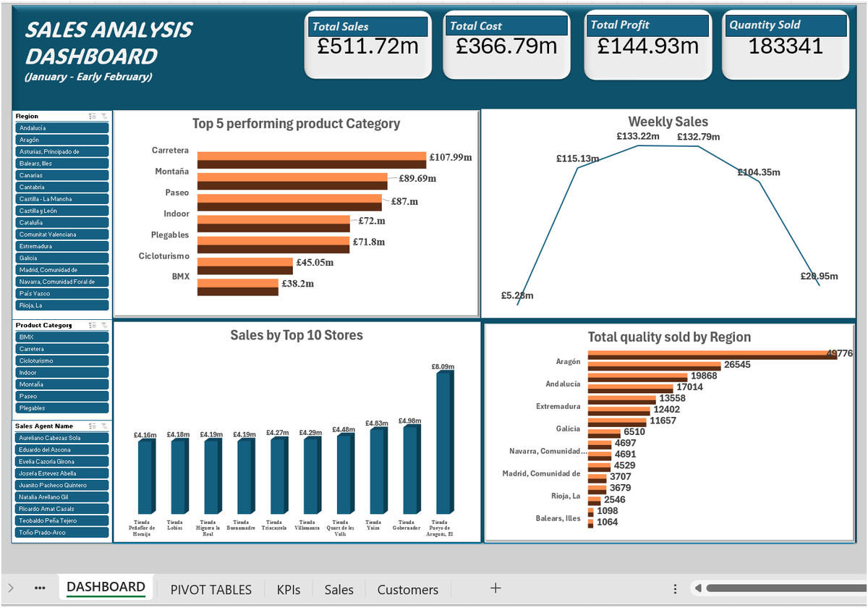Select Carretera in Product Category slicer
Screen dimensions: 868x608
tap(61, 349)
